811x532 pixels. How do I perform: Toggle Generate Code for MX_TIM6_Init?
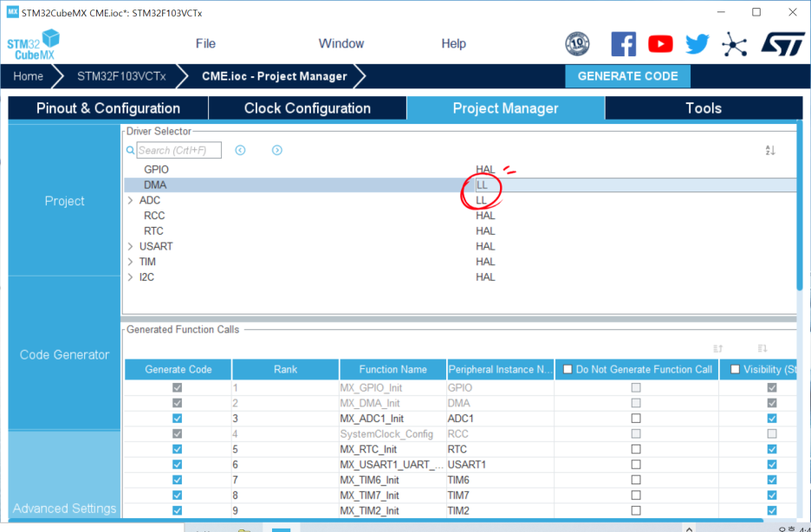tap(177, 480)
